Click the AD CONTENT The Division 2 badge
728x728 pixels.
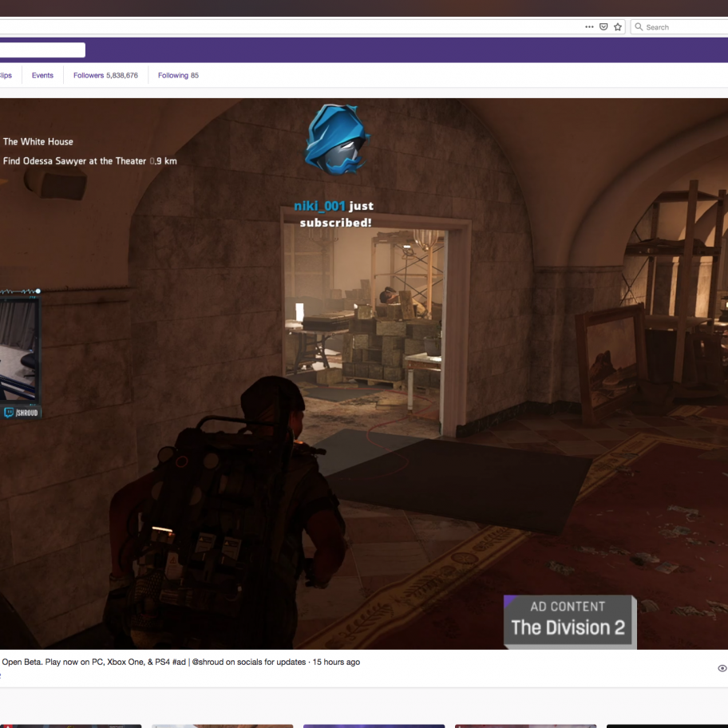pyautogui.click(x=568, y=619)
